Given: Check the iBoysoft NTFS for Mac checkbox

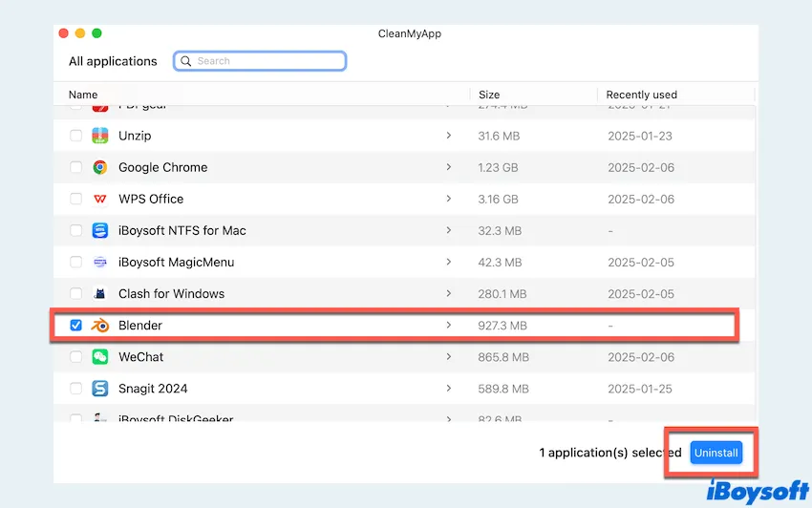Looking at the screenshot, I should 75,230.
